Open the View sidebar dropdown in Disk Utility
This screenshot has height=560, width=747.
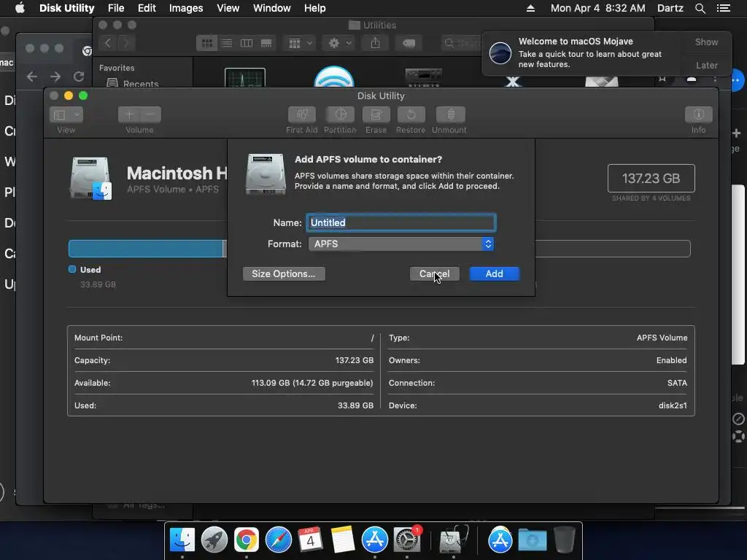tap(66, 114)
